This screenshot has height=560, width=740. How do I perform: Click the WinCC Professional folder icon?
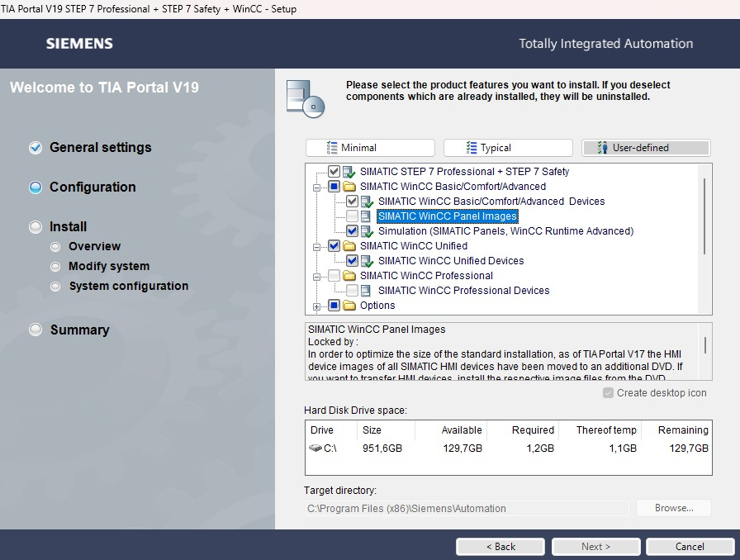pyautogui.click(x=349, y=276)
